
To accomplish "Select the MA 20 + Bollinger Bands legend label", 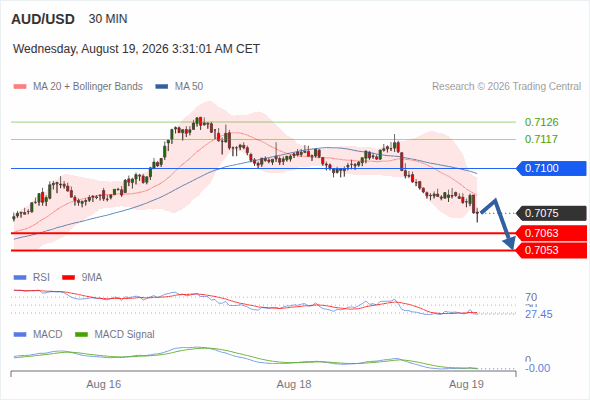I will (88, 87).
